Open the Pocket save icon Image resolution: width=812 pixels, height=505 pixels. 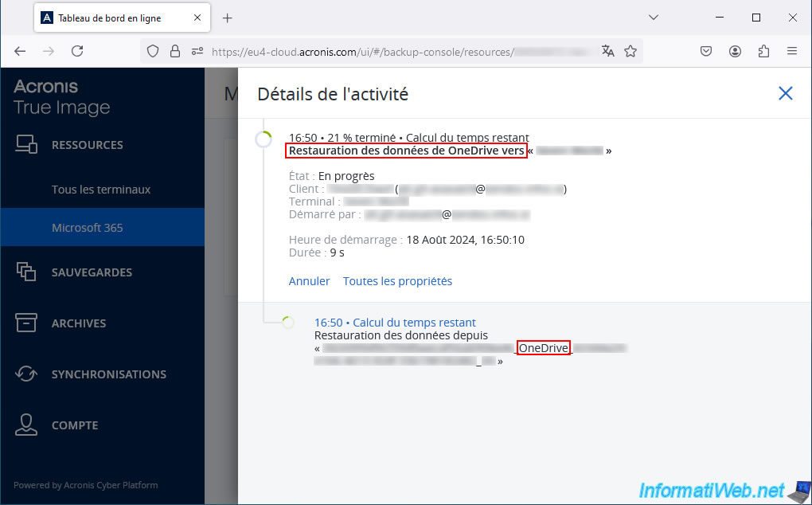click(706, 51)
